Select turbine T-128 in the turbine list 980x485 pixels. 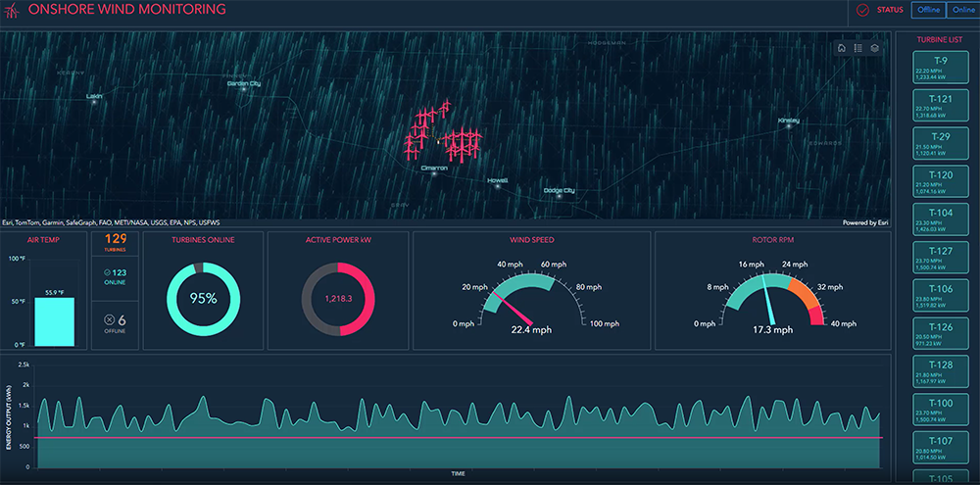click(x=940, y=371)
